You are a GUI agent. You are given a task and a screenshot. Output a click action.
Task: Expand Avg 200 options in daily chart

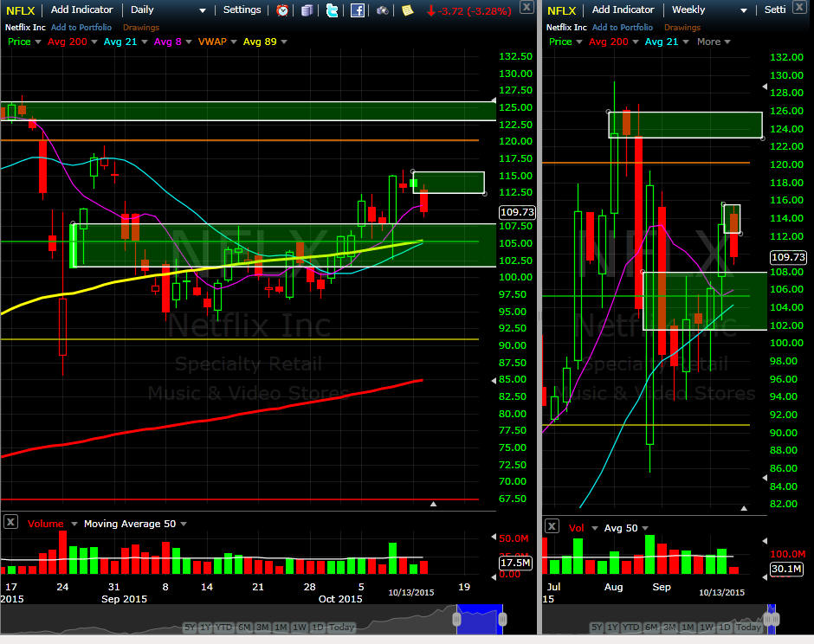pyautogui.click(x=94, y=42)
